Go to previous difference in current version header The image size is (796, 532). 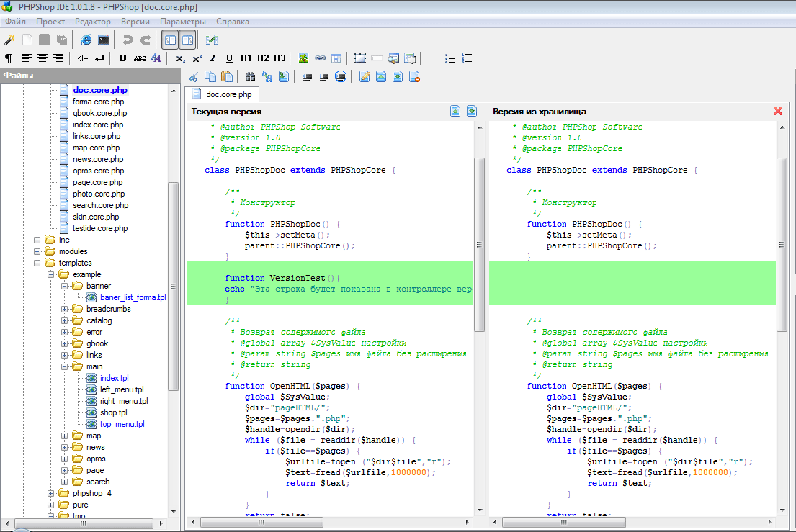coord(455,111)
